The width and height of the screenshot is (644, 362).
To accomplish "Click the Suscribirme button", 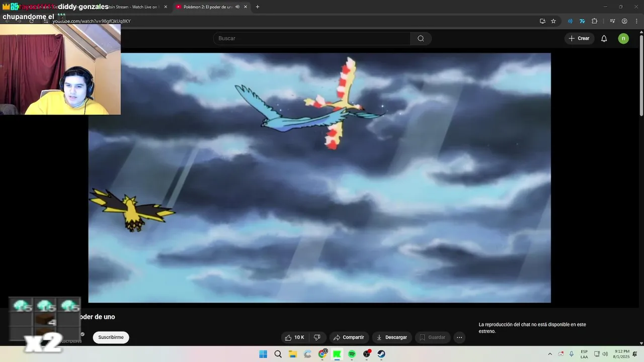I will tap(111, 337).
